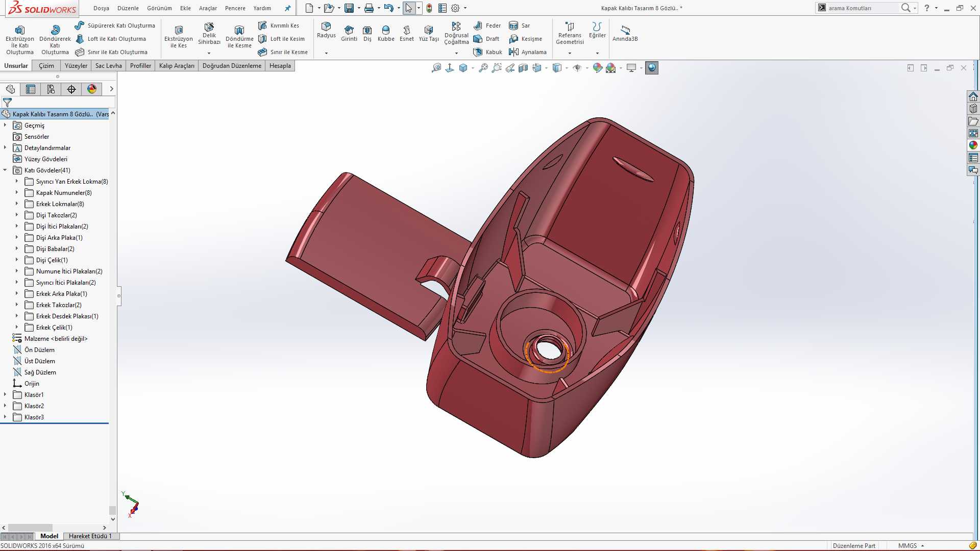Open Delik Sihirbazı tool

(209, 34)
